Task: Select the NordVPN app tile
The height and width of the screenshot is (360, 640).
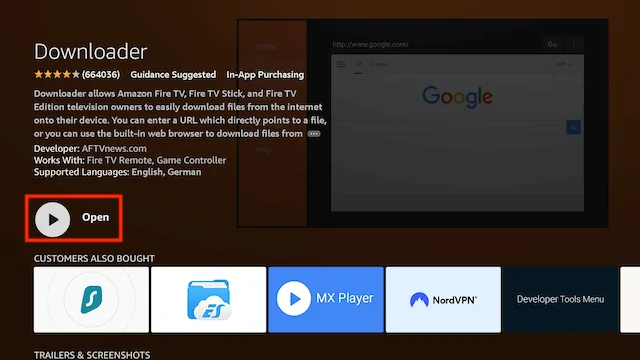Action: 443,300
